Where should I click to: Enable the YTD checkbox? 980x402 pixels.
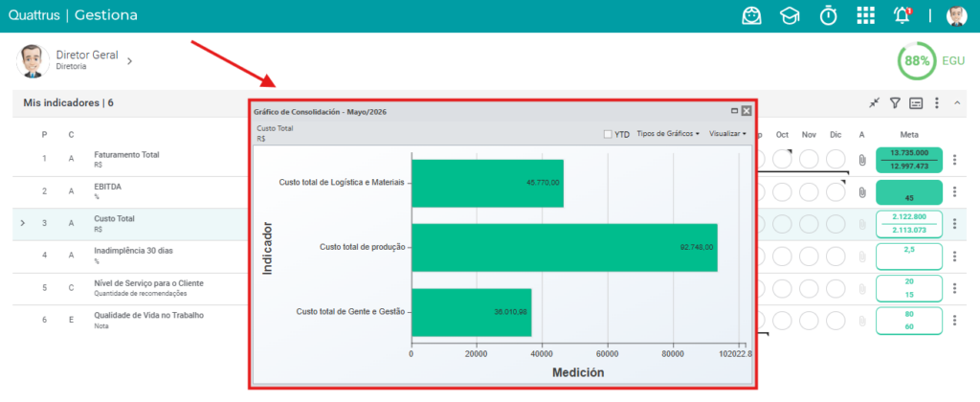(608, 134)
